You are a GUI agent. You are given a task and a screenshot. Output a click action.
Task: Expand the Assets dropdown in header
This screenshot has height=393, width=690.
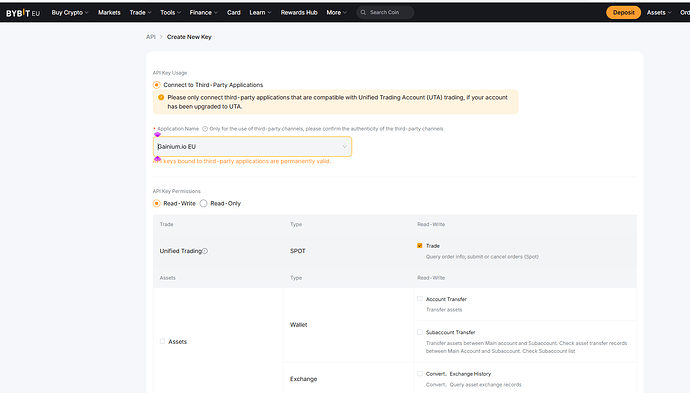point(659,12)
